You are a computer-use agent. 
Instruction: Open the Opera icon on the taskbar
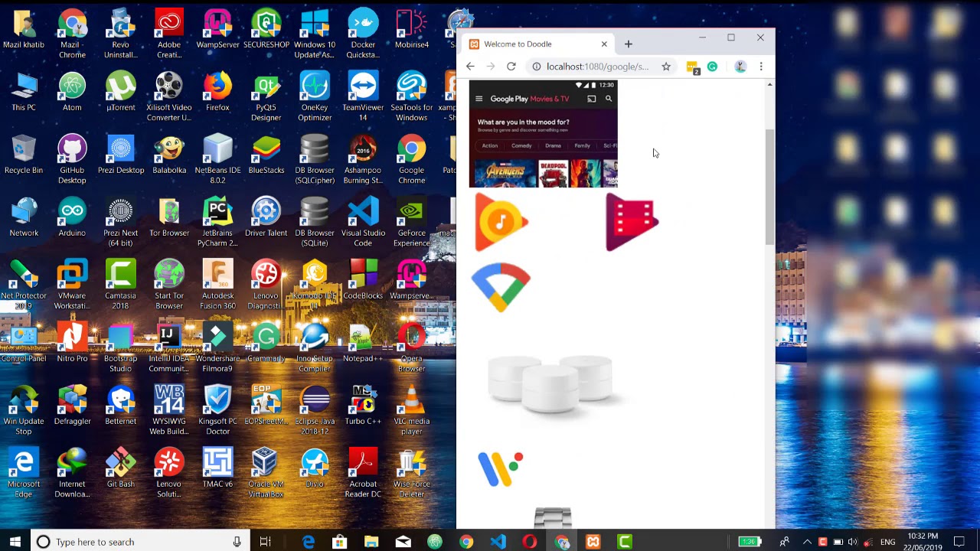[530, 542]
